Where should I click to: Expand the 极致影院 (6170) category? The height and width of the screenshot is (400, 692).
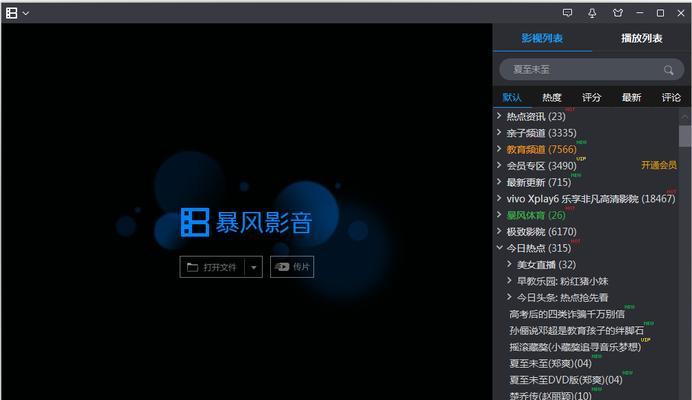(499, 231)
